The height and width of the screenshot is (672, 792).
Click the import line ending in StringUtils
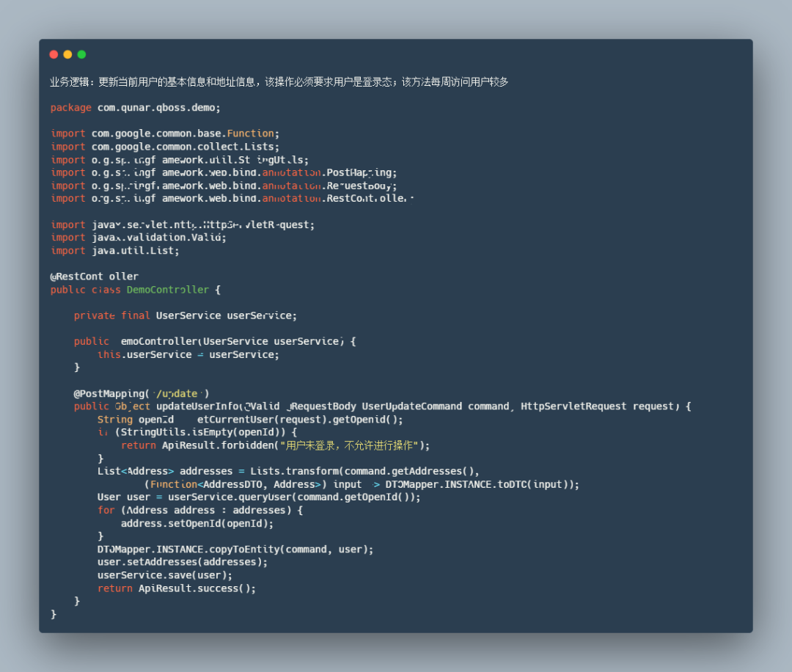point(180,160)
